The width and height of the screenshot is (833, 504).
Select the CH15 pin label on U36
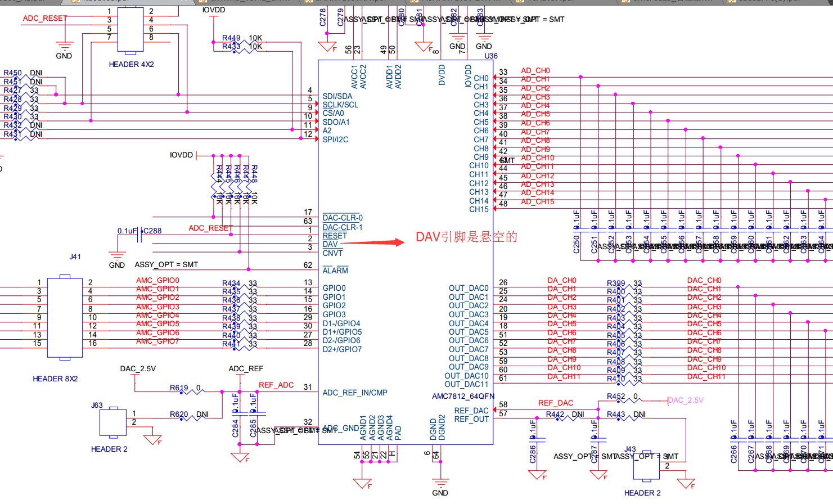[x=479, y=210]
